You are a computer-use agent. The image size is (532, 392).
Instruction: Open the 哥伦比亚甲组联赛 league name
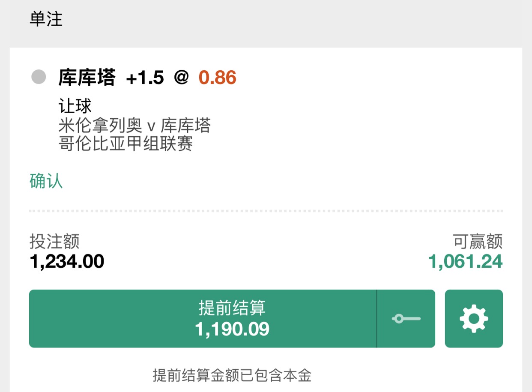(x=126, y=144)
